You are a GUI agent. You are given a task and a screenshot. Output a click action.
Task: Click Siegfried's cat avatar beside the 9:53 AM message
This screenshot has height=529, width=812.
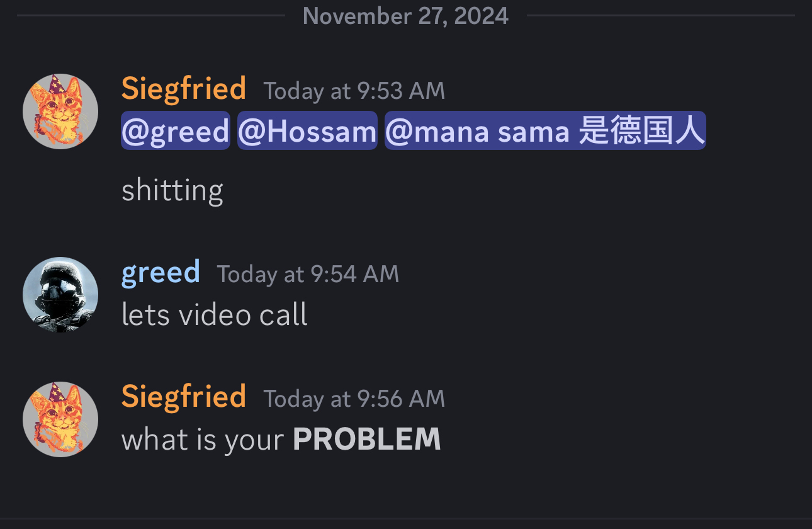(x=60, y=111)
